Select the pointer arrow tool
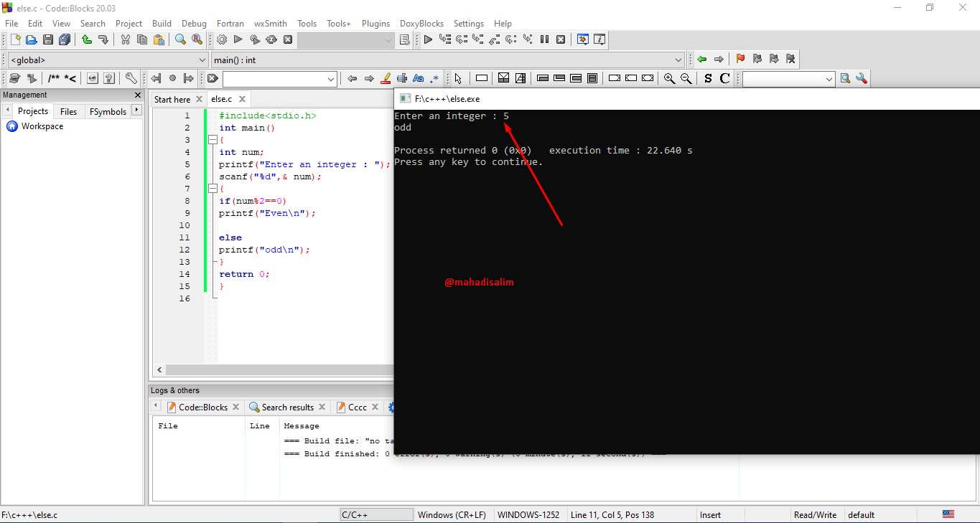Screen dimensions: 980x523 [x=458, y=79]
